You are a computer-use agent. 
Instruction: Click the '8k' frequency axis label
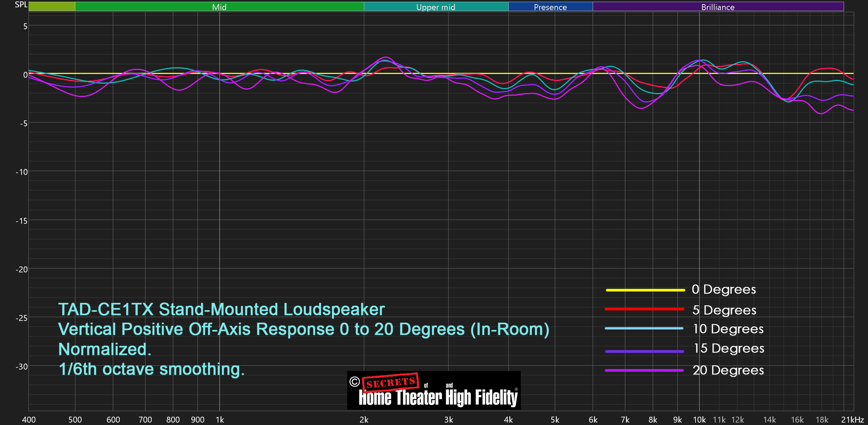click(653, 420)
